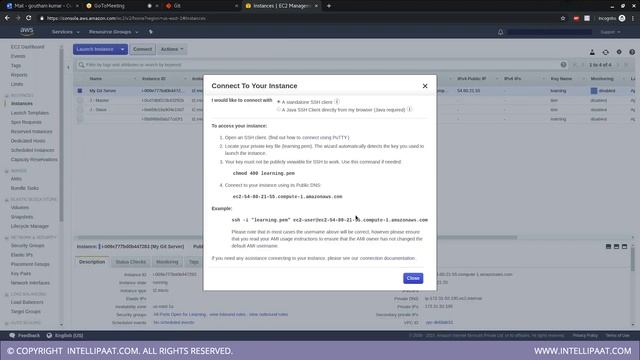Click the horizontal scrollbar under instances table
This screenshot has width=640, height=360.
(x=297, y=237)
